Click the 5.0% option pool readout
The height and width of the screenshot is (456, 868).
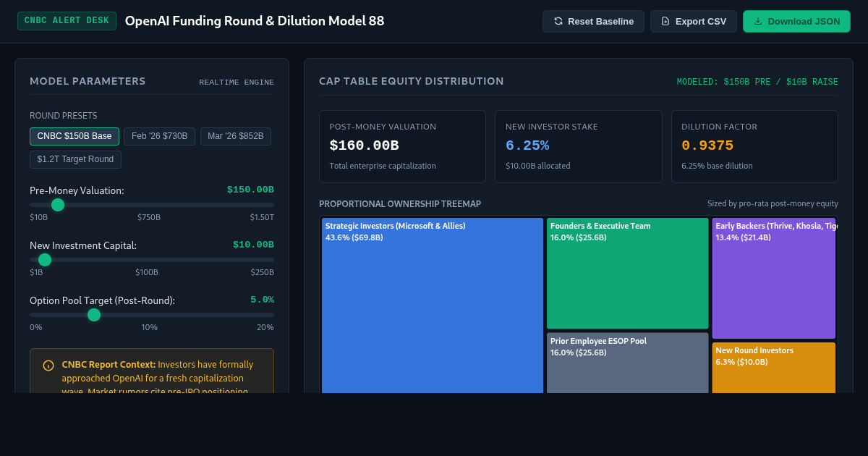(262, 300)
